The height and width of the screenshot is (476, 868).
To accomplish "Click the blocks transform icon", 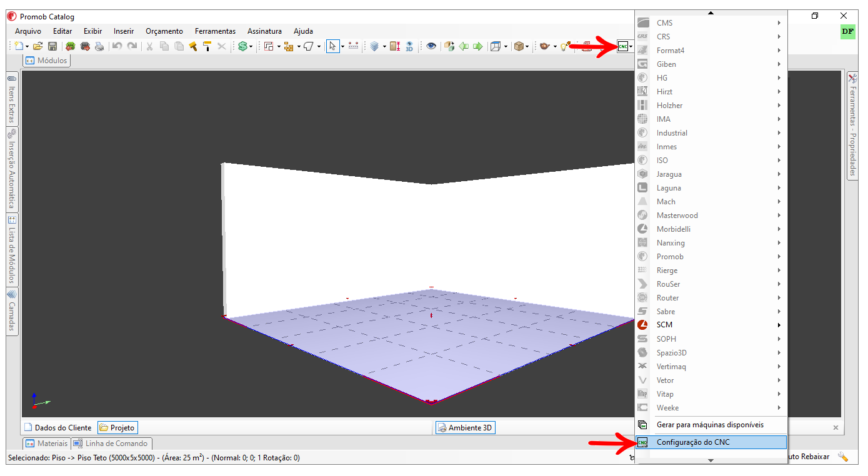I will pyautogui.click(x=449, y=46).
